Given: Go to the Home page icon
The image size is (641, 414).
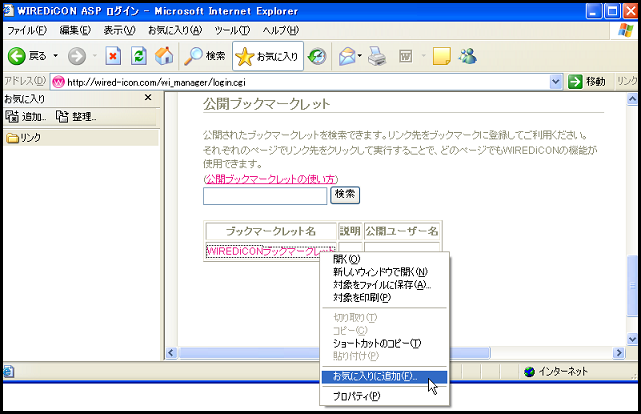Looking at the screenshot, I should [x=164, y=56].
